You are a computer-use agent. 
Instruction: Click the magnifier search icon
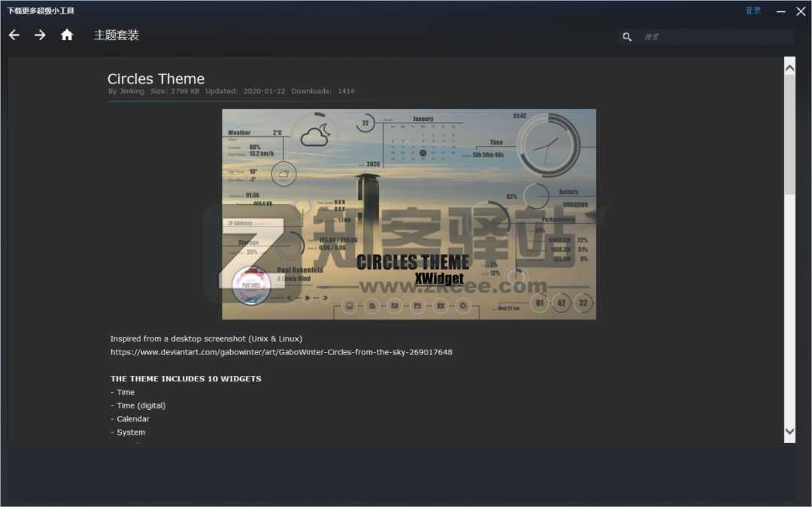click(627, 37)
